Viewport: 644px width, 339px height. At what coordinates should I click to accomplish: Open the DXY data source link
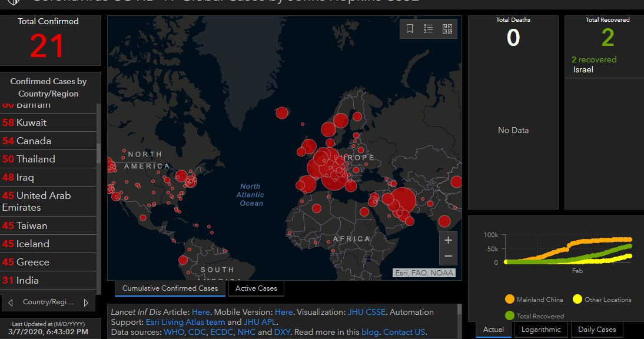pos(282,332)
